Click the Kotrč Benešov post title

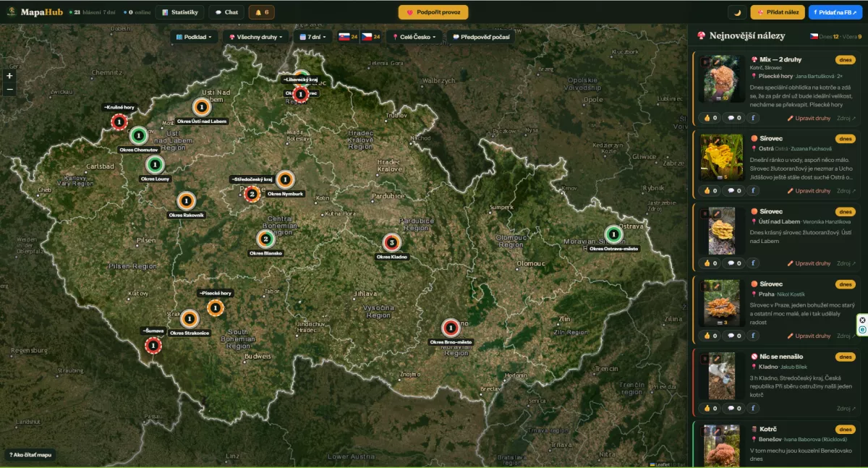[768, 429]
